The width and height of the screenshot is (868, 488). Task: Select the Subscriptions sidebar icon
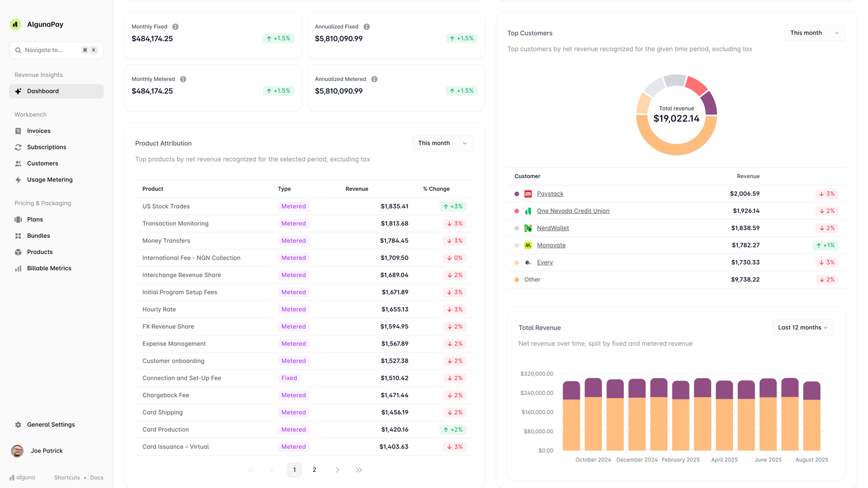click(x=19, y=147)
